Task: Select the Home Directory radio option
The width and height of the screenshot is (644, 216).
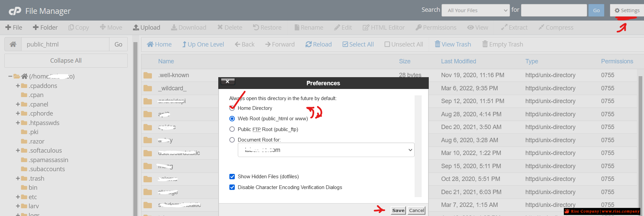Action: tap(232, 108)
